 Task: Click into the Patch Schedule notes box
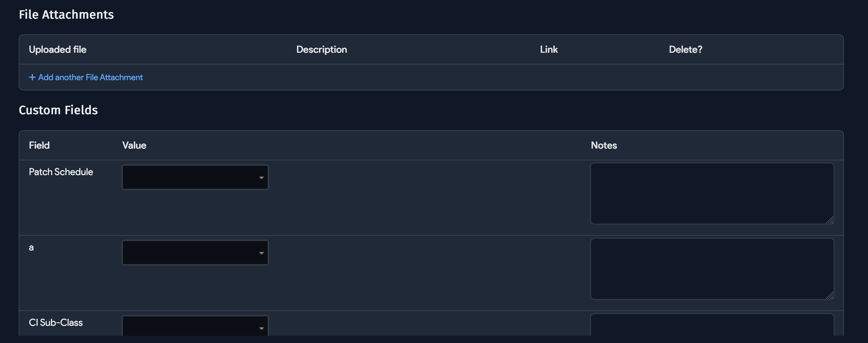point(712,194)
